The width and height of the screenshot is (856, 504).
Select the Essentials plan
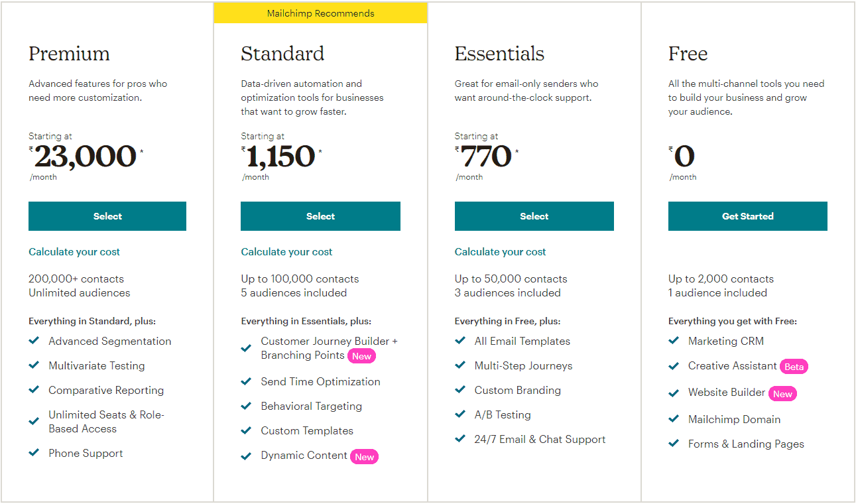[x=534, y=216]
